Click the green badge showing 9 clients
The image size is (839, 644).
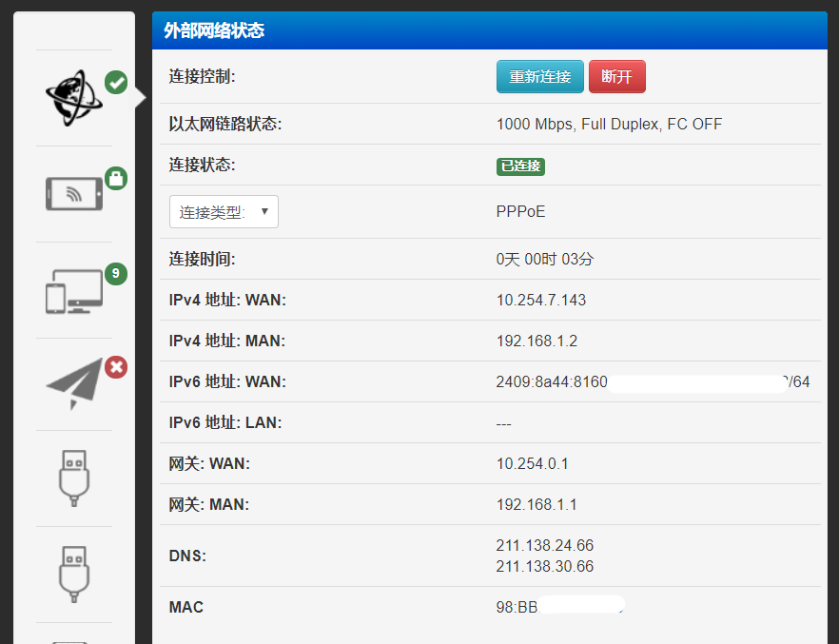point(116,273)
